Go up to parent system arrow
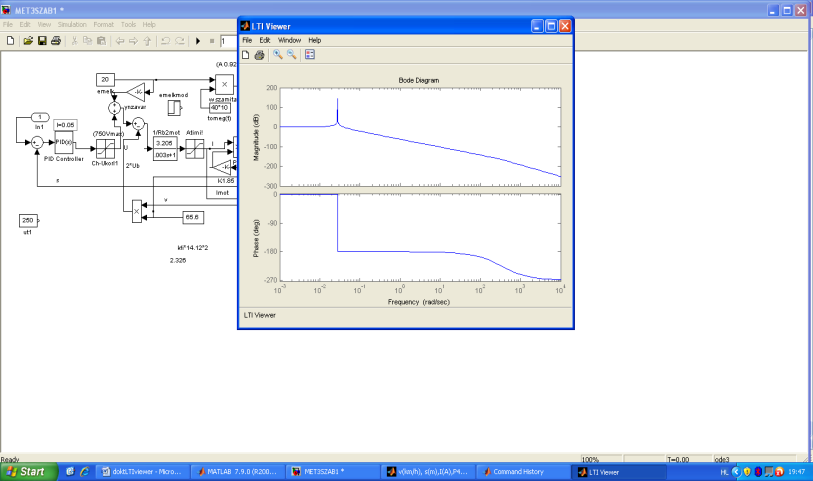This screenshot has width=813, height=481. click(147, 40)
